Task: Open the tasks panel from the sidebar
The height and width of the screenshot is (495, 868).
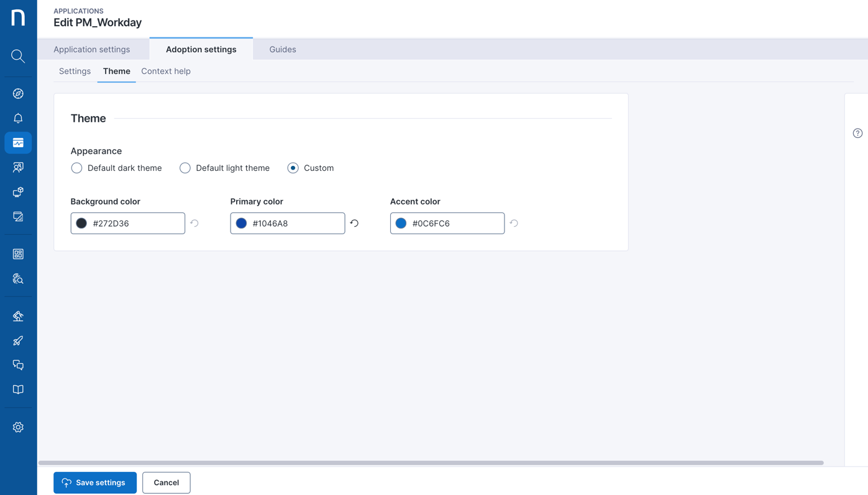Action: 18,216
